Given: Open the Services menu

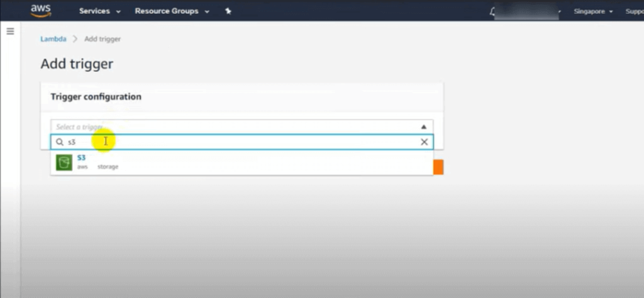Looking at the screenshot, I should pyautogui.click(x=100, y=11).
